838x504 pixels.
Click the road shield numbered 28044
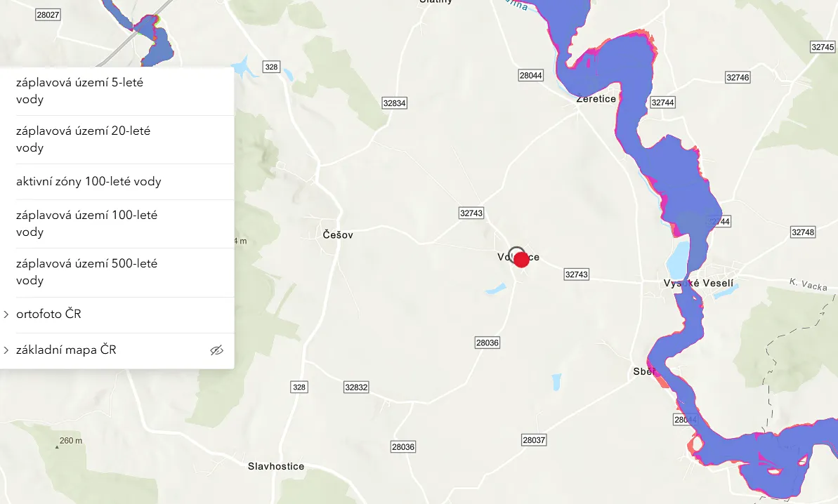coord(531,75)
